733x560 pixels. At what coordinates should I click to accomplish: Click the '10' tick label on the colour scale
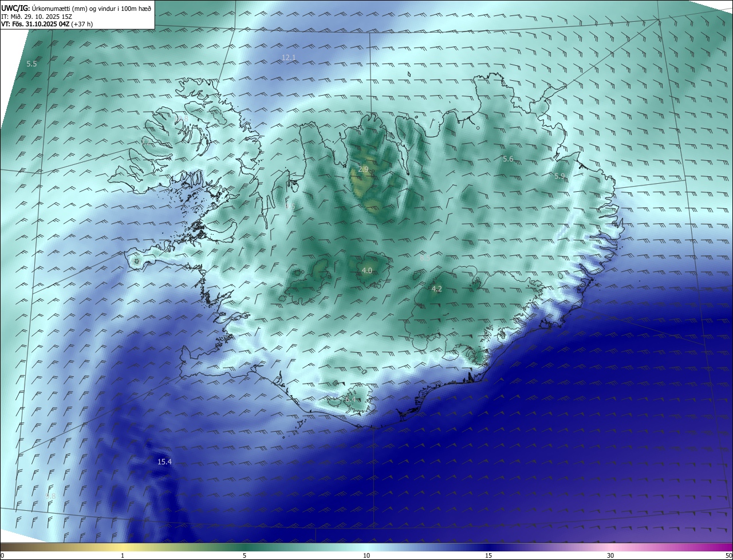pos(366,555)
